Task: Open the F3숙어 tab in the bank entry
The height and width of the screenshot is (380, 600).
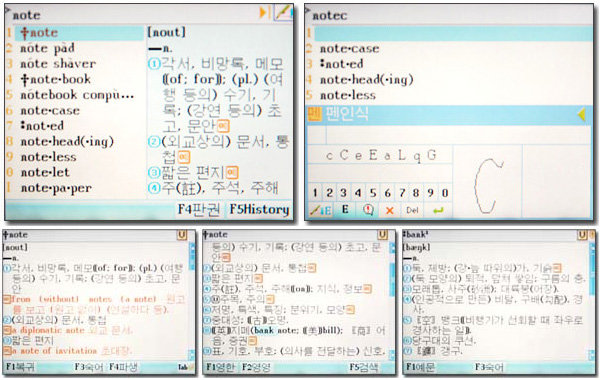Action: click(489, 367)
